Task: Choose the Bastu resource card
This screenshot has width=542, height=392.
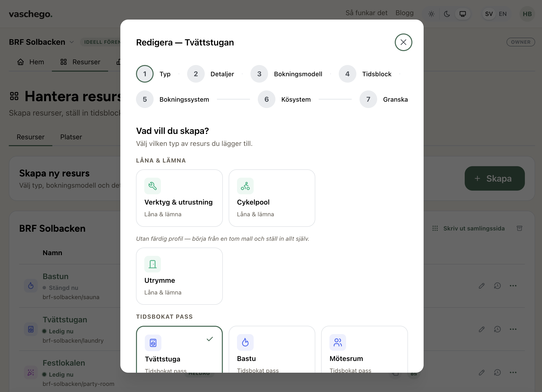Action: (x=272, y=349)
